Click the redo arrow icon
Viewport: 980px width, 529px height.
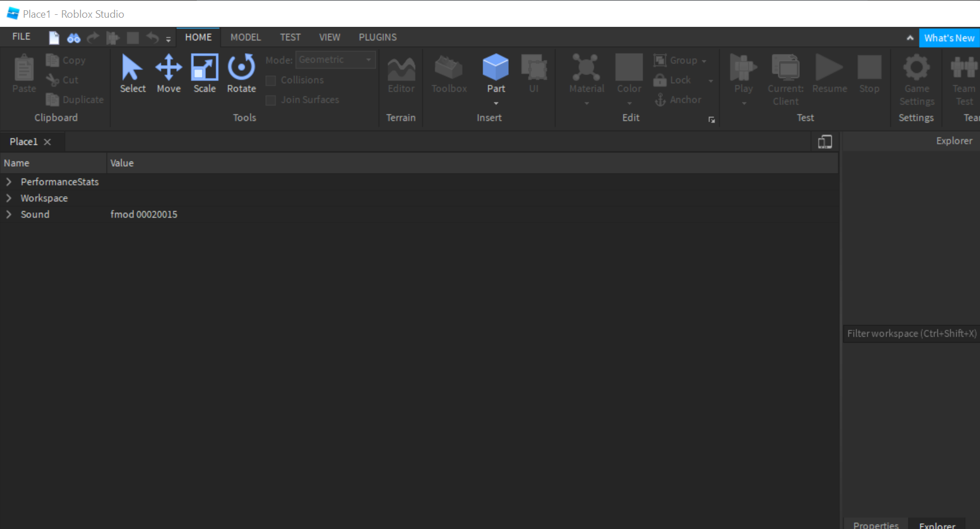click(93, 38)
